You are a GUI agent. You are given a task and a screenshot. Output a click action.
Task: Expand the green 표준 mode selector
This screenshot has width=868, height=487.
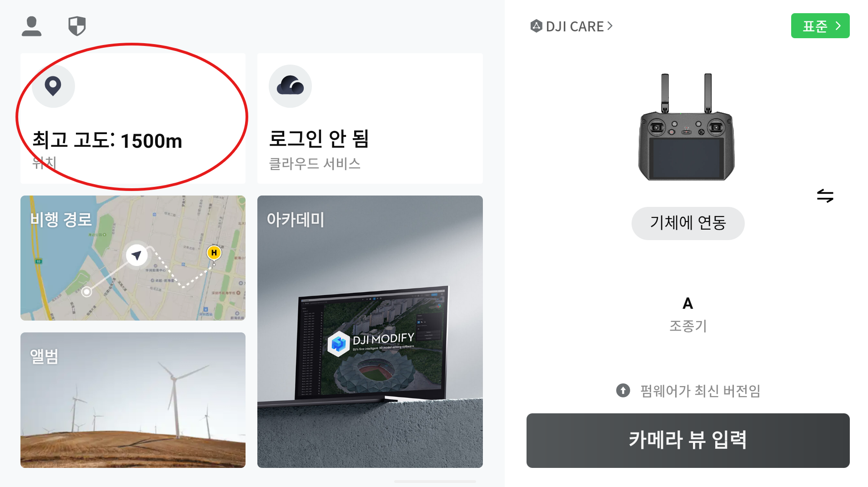pos(820,26)
